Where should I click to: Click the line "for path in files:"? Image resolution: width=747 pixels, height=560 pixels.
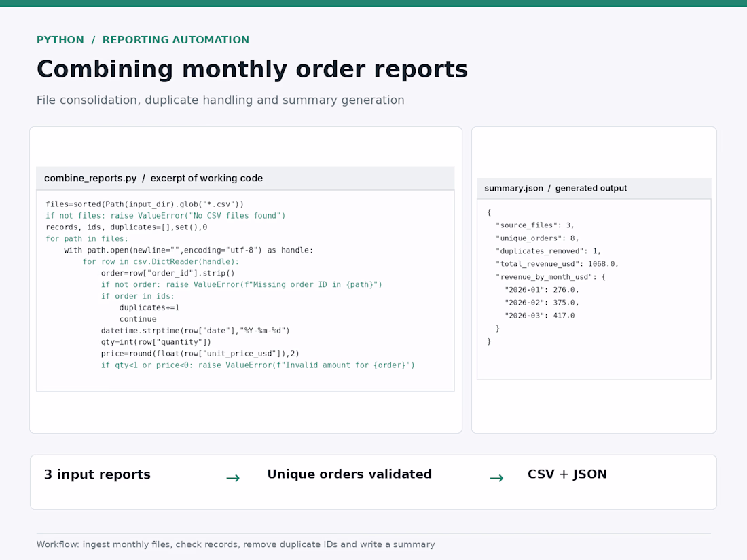(x=87, y=238)
